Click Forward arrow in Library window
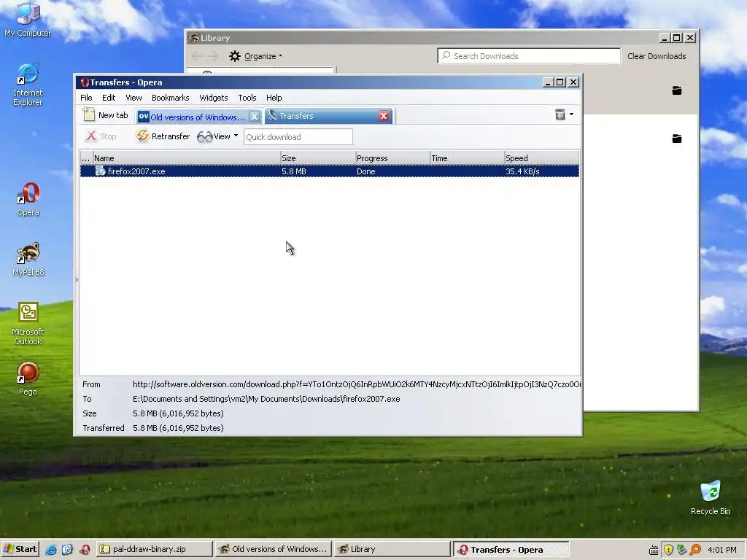Viewport: 747px width, 560px height. click(x=212, y=56)
